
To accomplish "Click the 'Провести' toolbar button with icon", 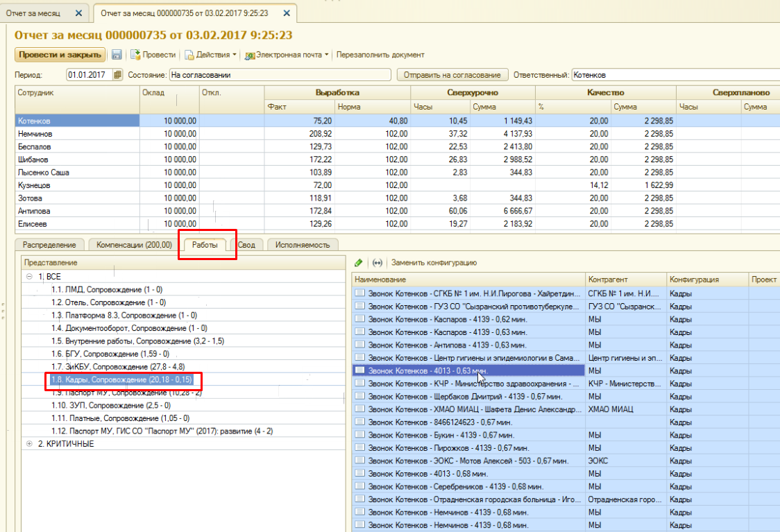I will [153, 55].
